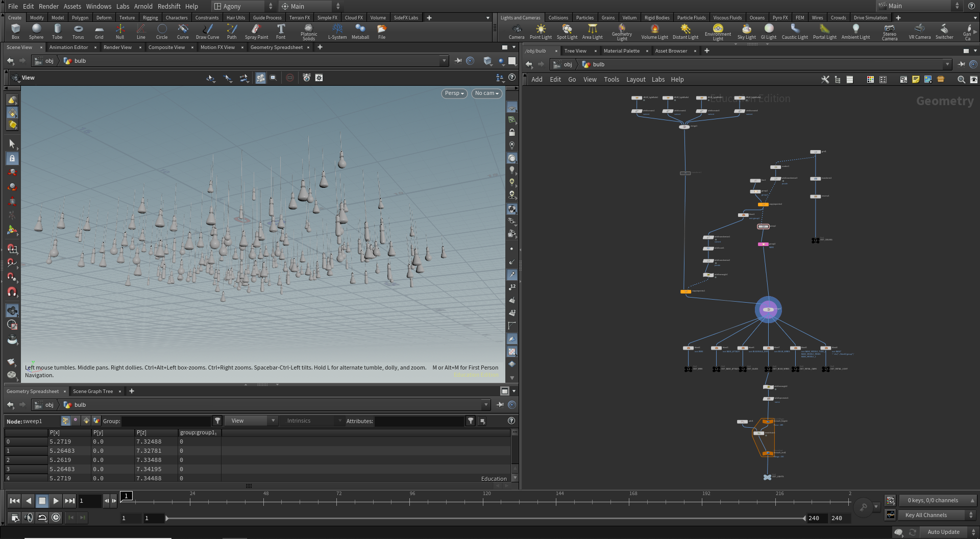Click the Metaball shelf tool
The height and width of the screenshot is (539, 980).
[x=360, y=31]
